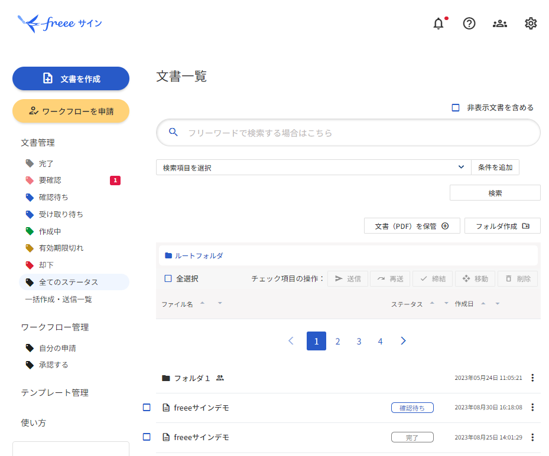This screenshot has width=549, height=456.
Task: Enable 非表示文書を含める checkbox
Action: (x=456, y=108)
